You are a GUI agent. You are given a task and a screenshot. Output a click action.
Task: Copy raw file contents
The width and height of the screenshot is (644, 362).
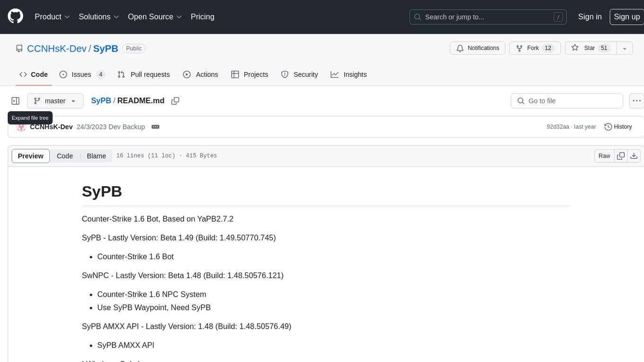[621, 156]
